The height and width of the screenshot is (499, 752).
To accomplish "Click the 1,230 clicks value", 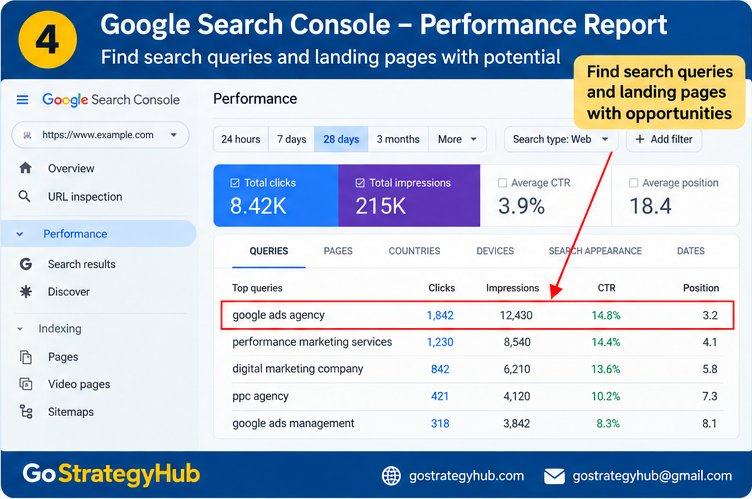I will (x=440, y=342).
